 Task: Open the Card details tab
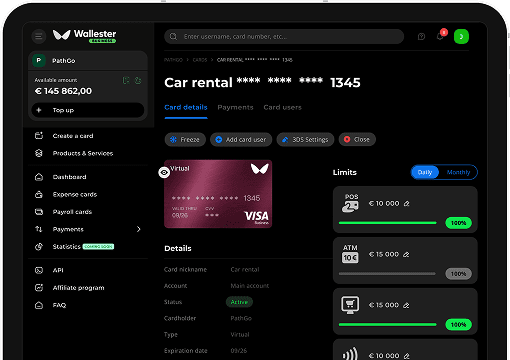[x=186, y=107]
